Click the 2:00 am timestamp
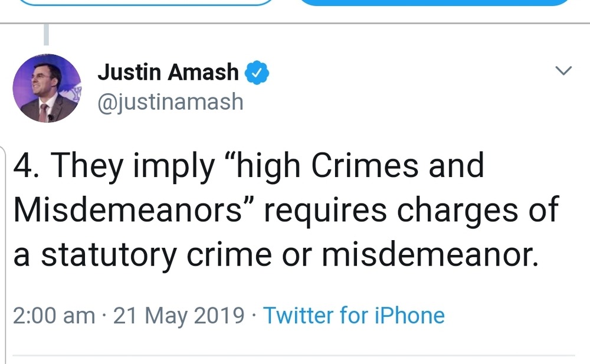This screenshot has width=590, height=364. pos(54,315)
